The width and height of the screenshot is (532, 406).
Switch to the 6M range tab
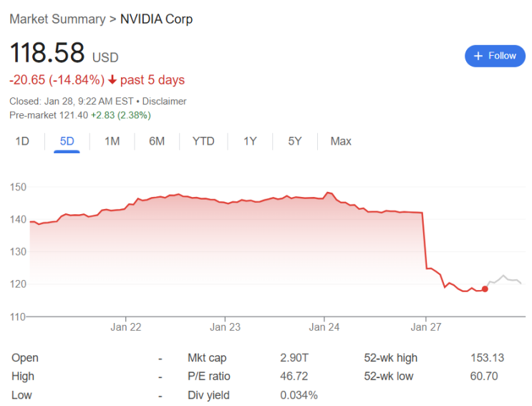click(x=157, y=141)
